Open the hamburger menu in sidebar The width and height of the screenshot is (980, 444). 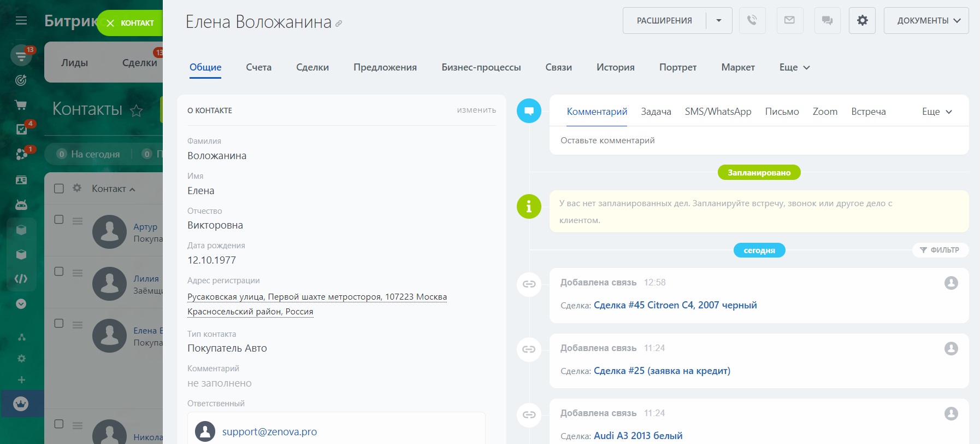click(21, 21)
